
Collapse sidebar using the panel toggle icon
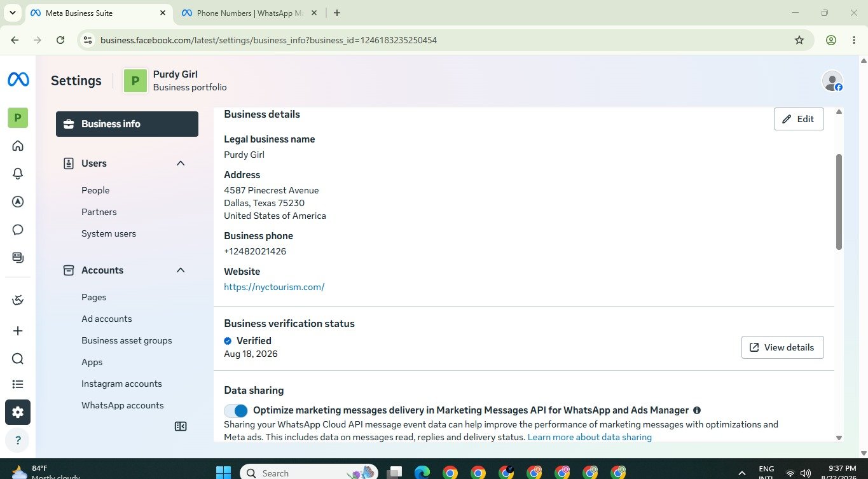[x=181, y=426]
